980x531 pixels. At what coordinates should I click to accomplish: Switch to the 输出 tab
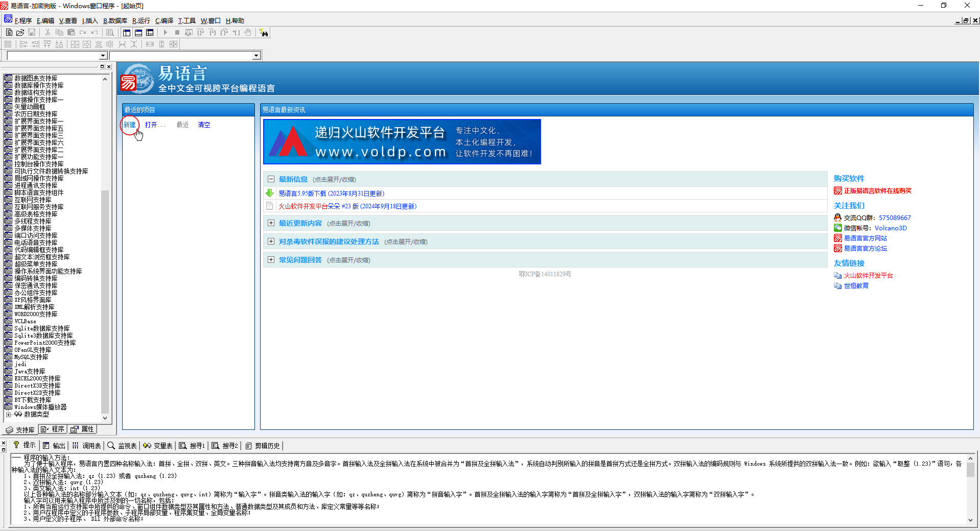54,445
